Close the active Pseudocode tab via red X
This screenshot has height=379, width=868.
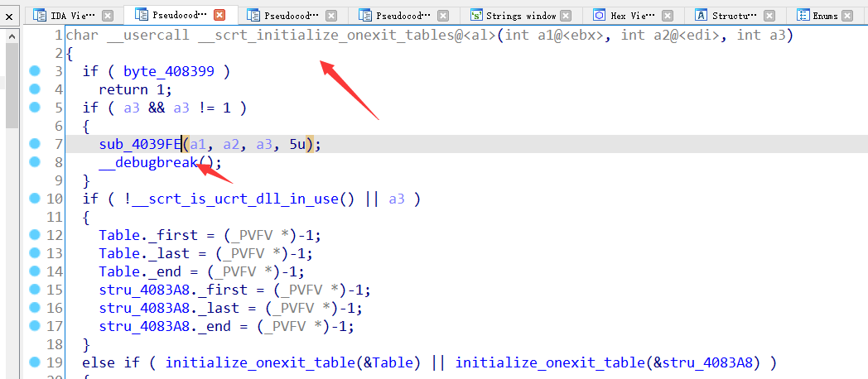(x=219, y=15)
